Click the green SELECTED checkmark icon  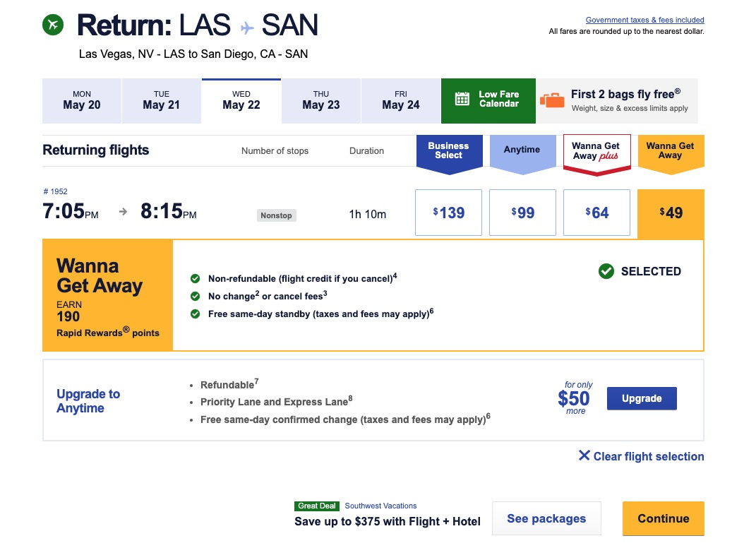point(606,271)
